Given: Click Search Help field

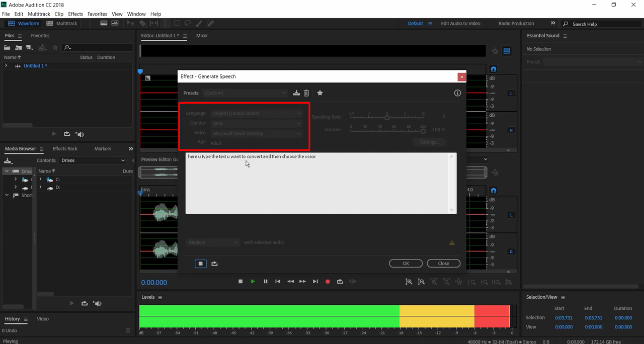Looking at the screenshot, I should tap(602, 24).
